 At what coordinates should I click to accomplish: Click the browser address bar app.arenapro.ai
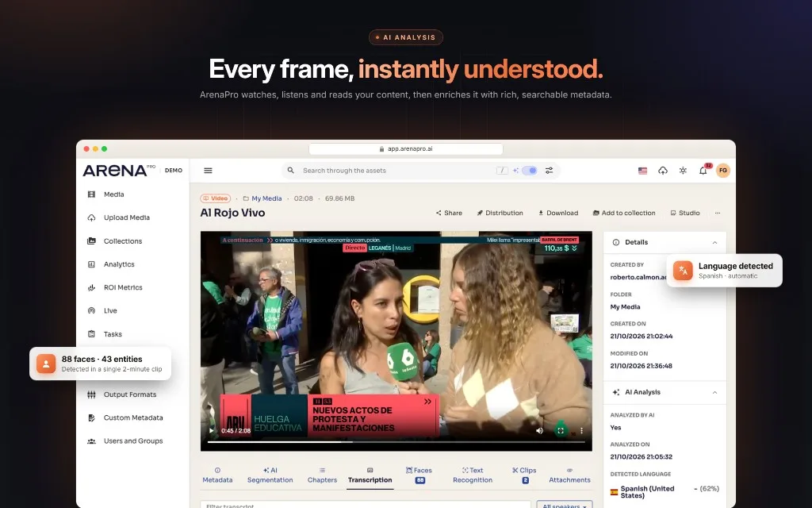click(x=406, y=148)
